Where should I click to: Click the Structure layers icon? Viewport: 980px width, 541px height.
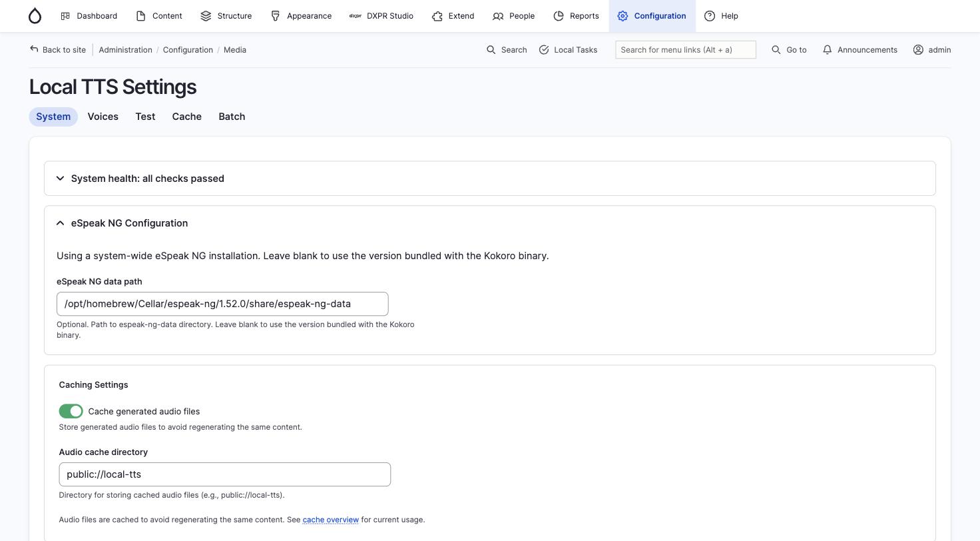(206, 16)
